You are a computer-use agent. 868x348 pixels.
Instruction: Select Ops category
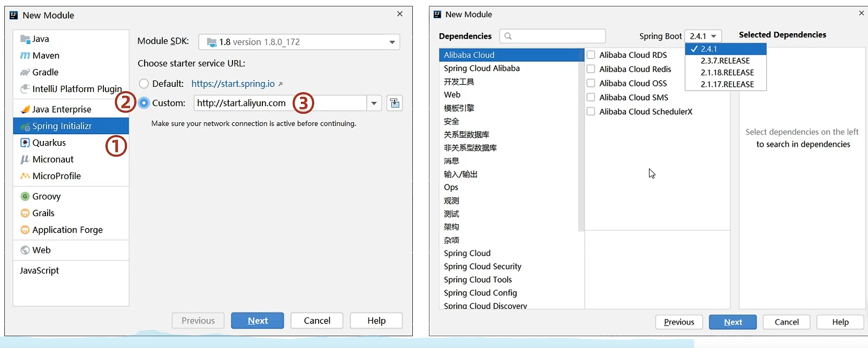pyautogui.click(x=509, y=187)
